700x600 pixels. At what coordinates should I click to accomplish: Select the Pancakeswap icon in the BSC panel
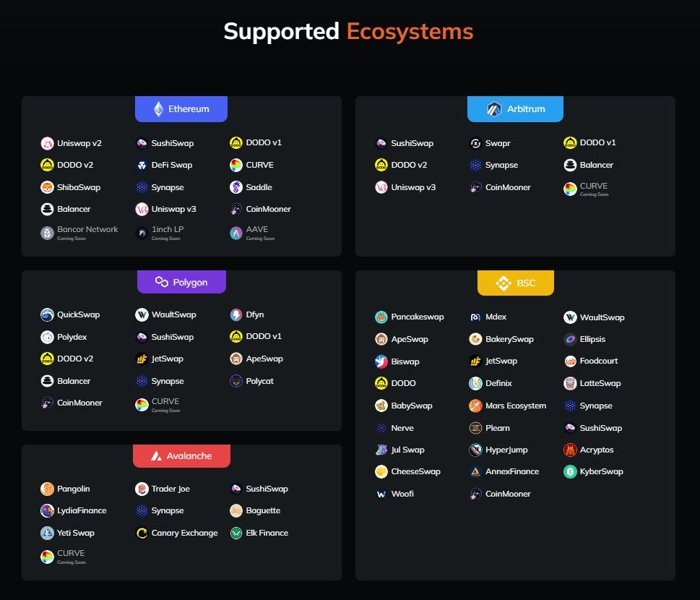click(x=381, y=317)
